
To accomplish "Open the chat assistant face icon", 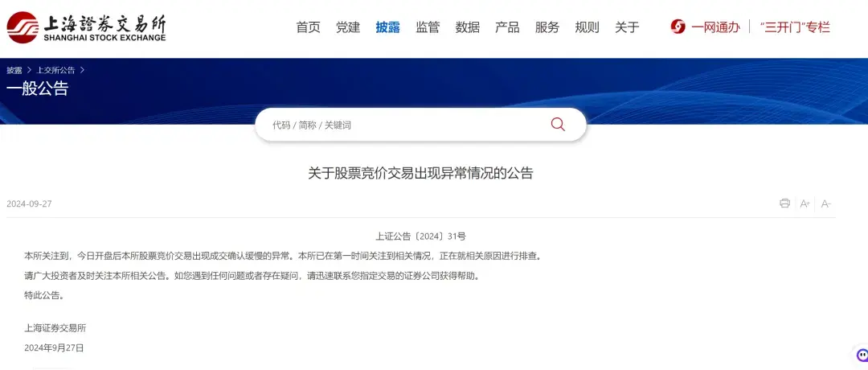I will coord(862,355).
